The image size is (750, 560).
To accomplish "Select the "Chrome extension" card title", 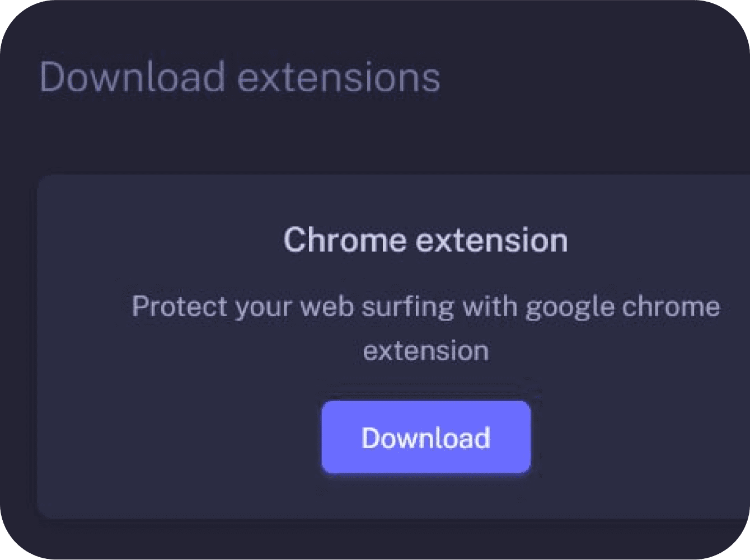I will [425, 241].
